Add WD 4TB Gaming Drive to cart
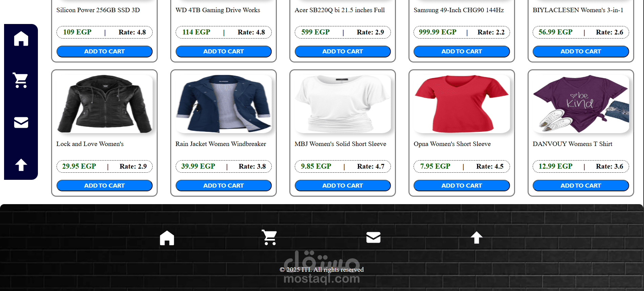Viewport: 644px width, 291px height. click(223, 51)
